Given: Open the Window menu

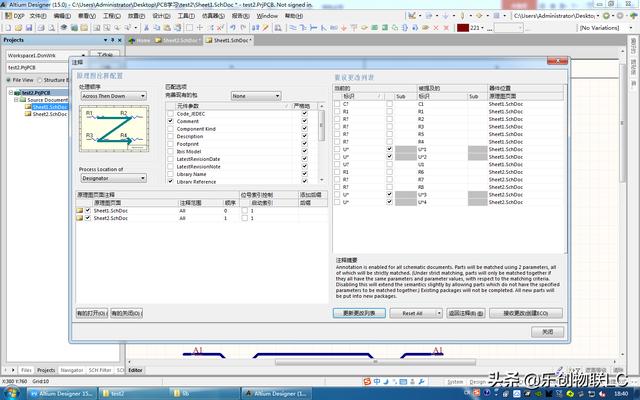Looking at the screenshot, I should pos(267,16).
